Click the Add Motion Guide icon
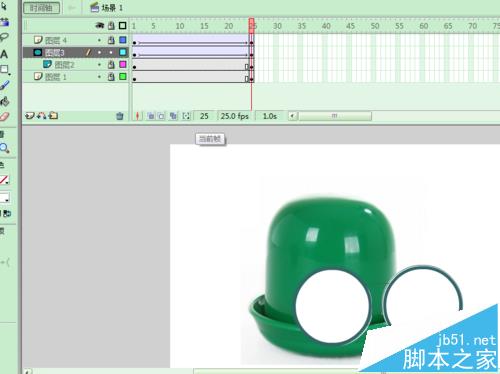This screenshot has width=500, height=374. pyautogui.click(x=41, y=116)
